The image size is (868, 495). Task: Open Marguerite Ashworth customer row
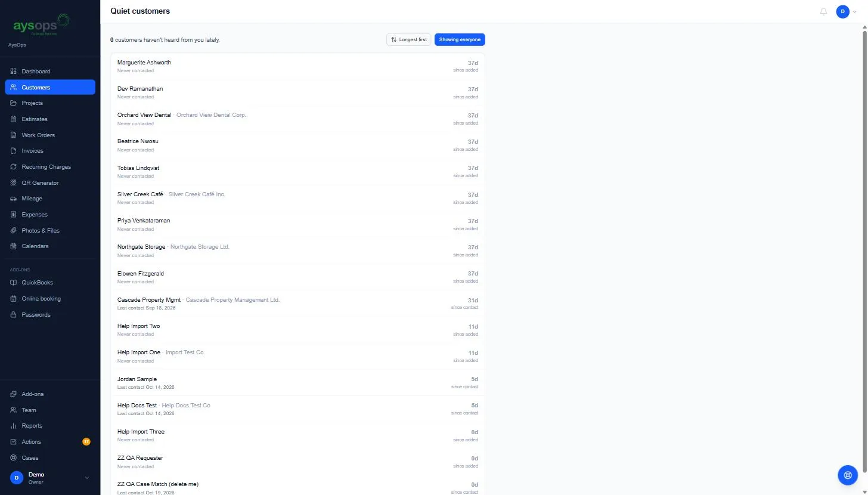pyautogui.click(x=297, y=66)
